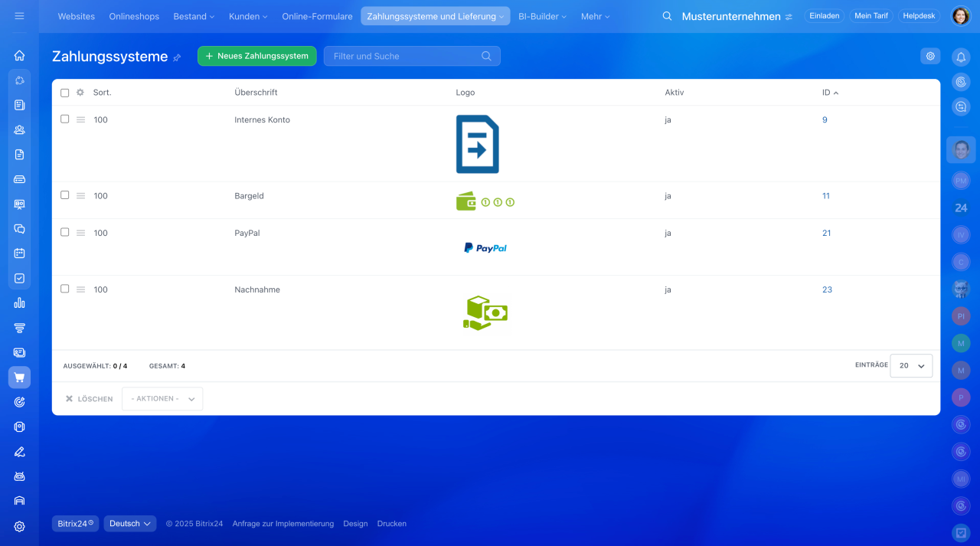Pin the Zahlungssysteme page with pin icon

click(x=177, y=57)
